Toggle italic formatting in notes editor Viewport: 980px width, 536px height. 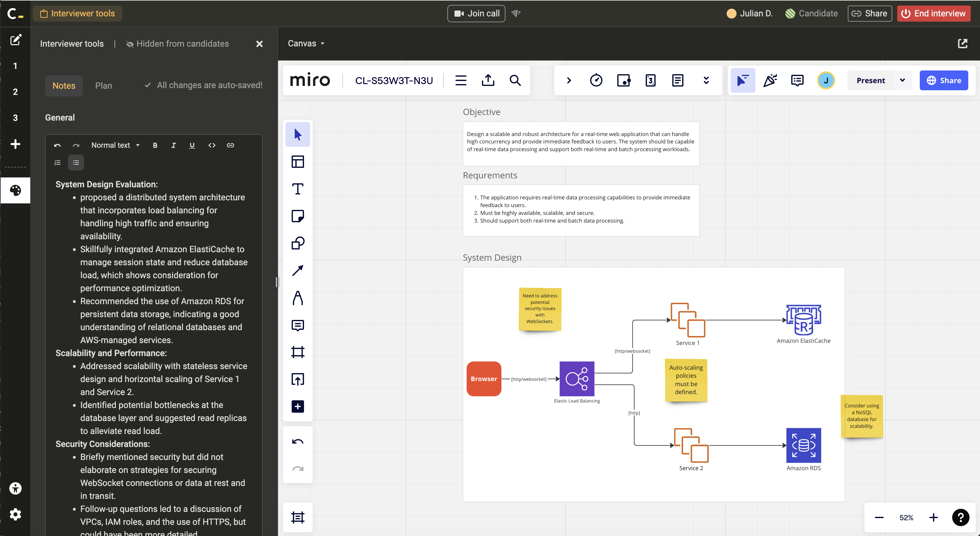(174, 145)
